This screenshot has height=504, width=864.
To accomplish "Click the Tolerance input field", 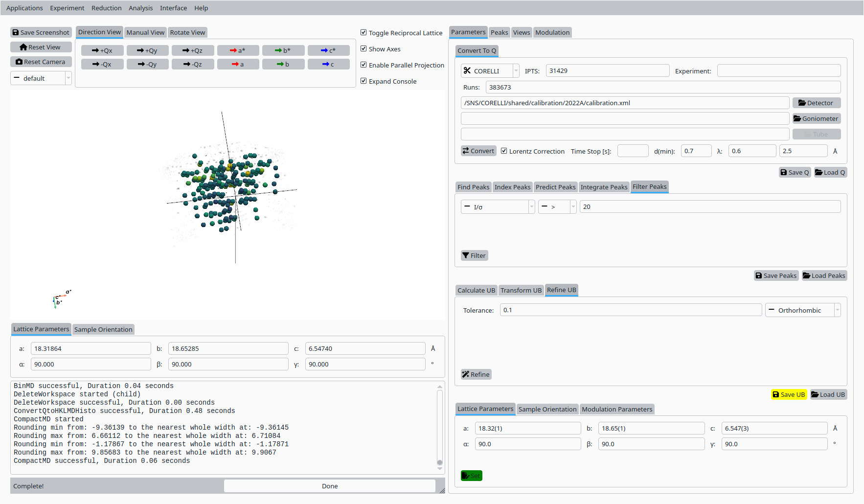I will [x=631, y=310].
